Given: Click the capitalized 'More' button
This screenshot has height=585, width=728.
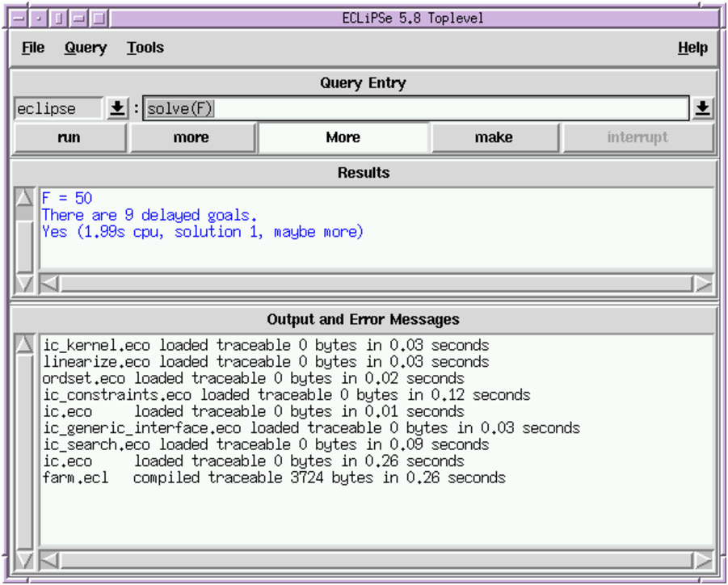Looking at the screenshot, I should point(343,137).
